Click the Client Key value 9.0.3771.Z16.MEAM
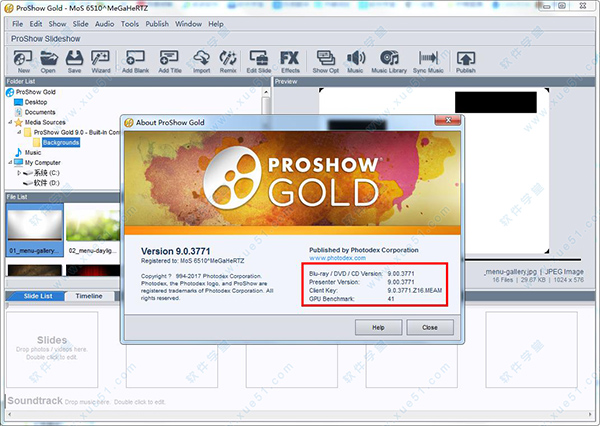The image size is (600, 426). (x=415, y=291)
